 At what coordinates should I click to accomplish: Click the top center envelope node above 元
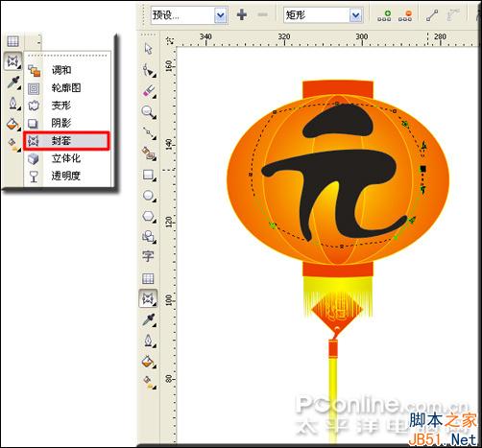337,104
